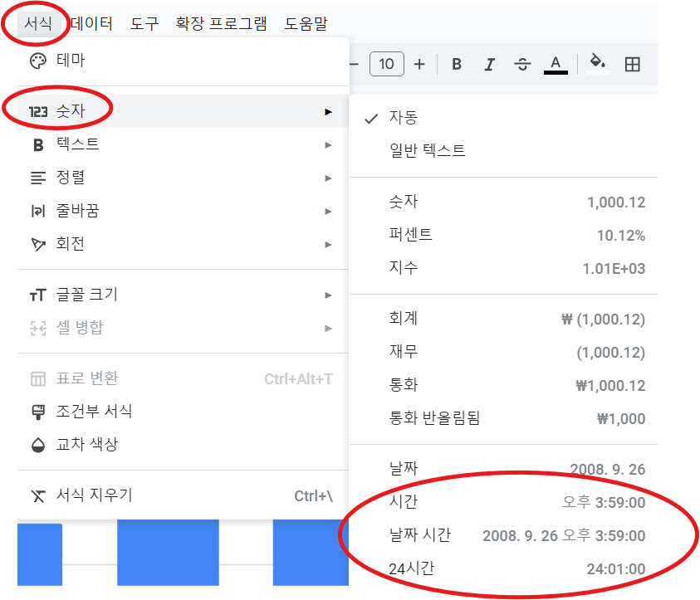
Task: Open the 데이터 menu
Action: 93,24
